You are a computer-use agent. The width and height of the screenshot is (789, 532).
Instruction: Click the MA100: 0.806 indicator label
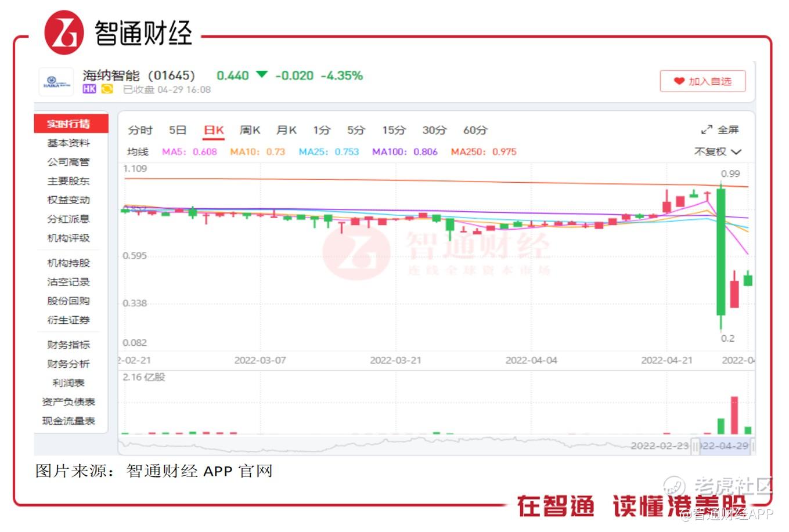point(405,151)
